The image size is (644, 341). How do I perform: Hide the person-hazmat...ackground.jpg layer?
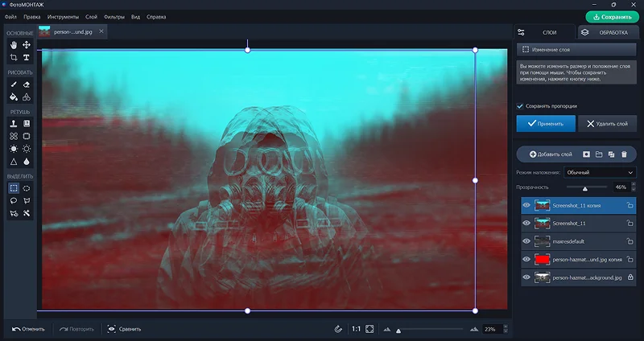(x=526, y=277)
